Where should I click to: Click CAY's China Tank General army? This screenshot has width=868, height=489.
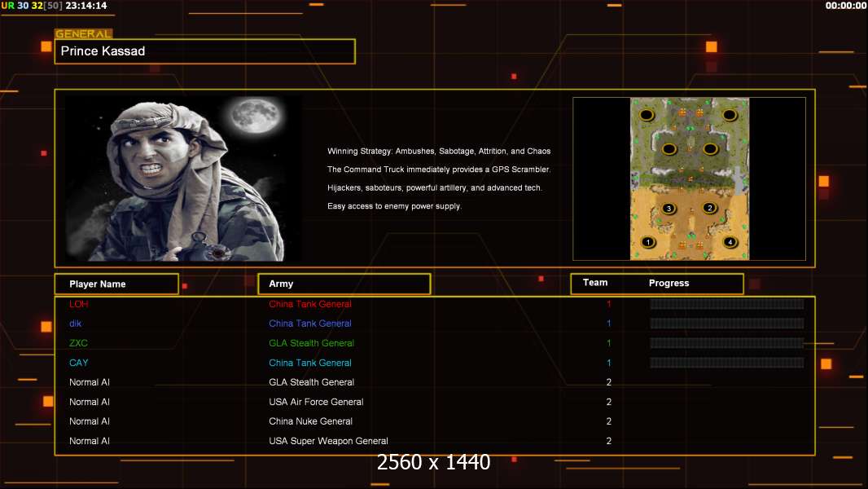click(x=310, y=363)
